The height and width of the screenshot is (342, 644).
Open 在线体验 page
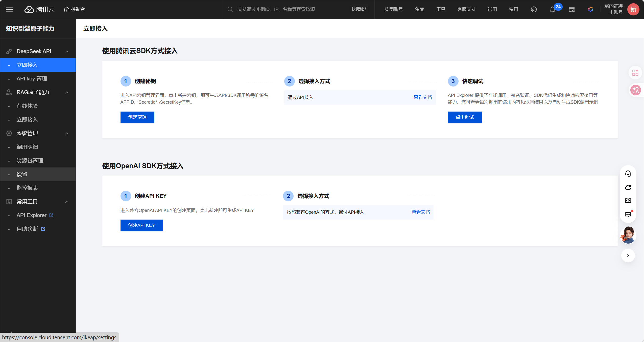tap(38, 106)
